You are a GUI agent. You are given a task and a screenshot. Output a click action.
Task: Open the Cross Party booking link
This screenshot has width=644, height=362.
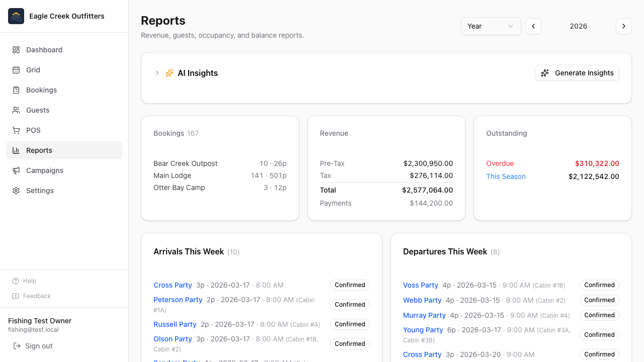[x=173, y=285]
